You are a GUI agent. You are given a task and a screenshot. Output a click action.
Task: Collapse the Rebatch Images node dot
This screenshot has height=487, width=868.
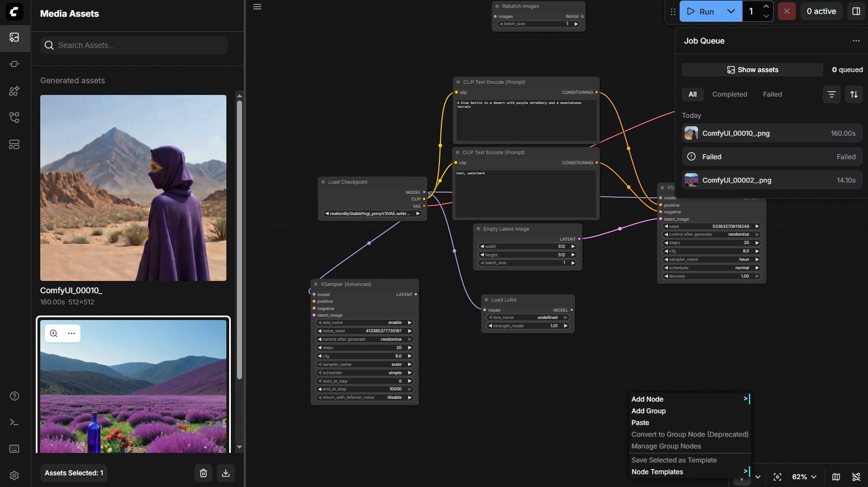click(497, 6)
